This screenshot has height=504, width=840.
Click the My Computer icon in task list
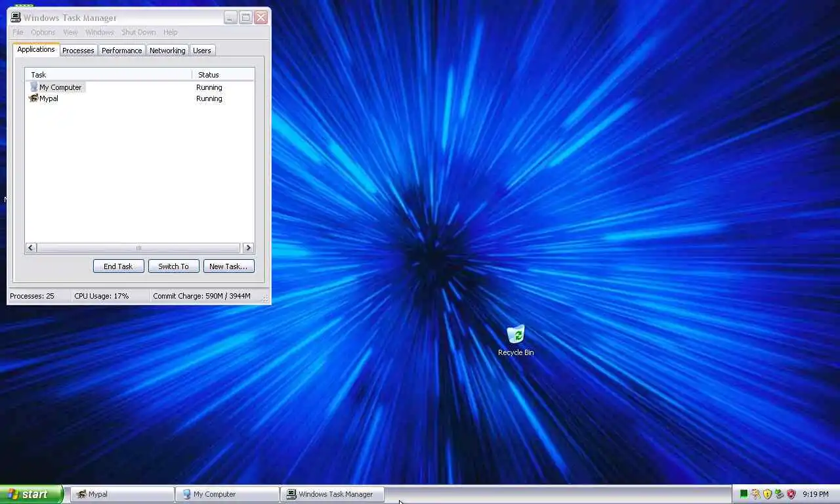pyautogui.click(x=33, y=87)
